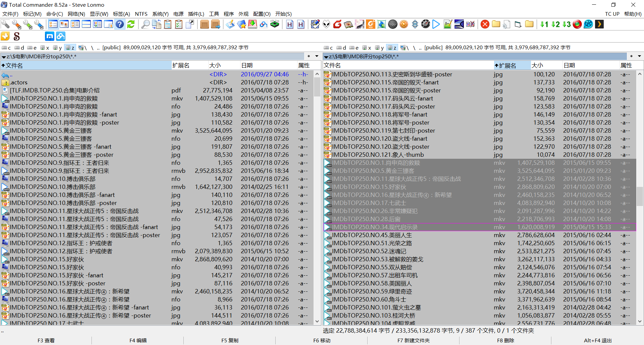Click the speedometer gauge icon
644x345 pixels.
point(425,24)
